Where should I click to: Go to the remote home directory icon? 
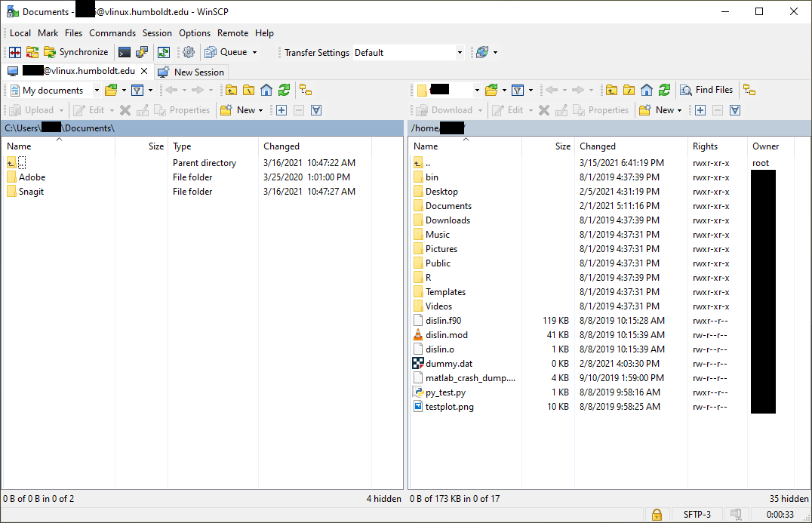646,90
